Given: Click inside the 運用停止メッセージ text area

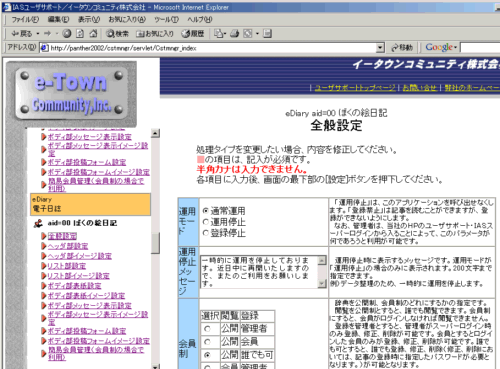Looking at the screenshot, I should [x=259, y=272].
